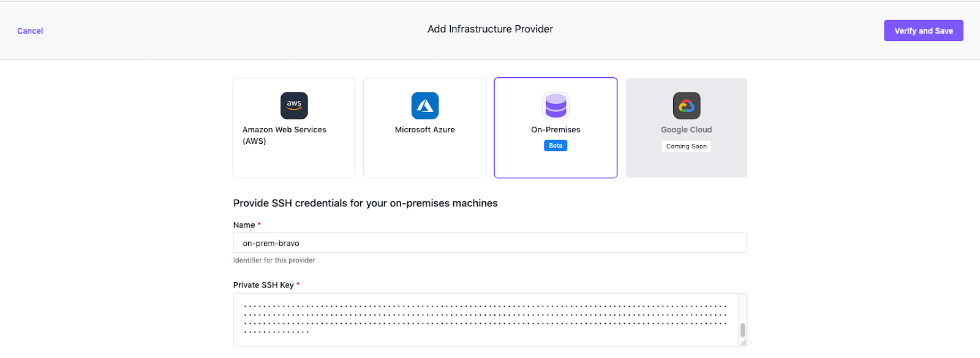Click the Add Infrastructure Provider title
The width and height of the screenshot is (980, 358).
pos(490,29)
